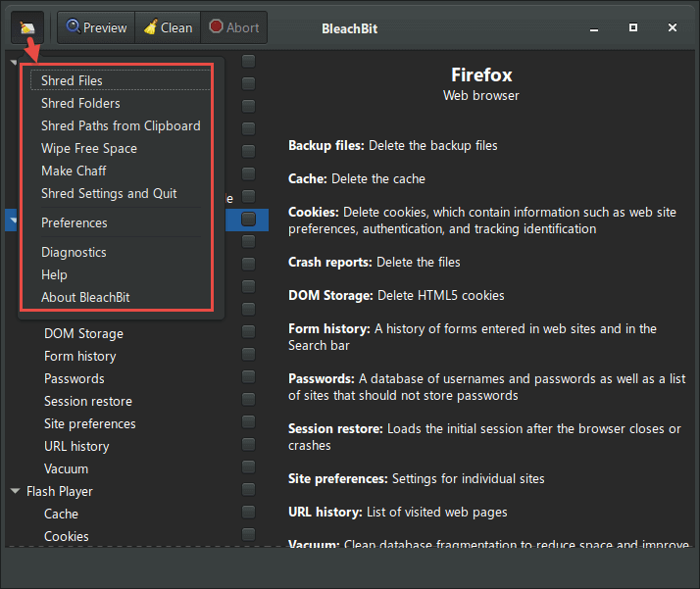Select Vacuum tree item
Screen dimensions: 700x589
[66, 469]
